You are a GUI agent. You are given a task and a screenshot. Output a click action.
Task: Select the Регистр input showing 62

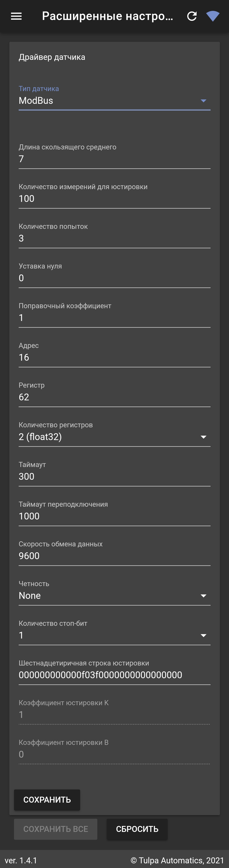pyautogui.click(x=114, y=397)
